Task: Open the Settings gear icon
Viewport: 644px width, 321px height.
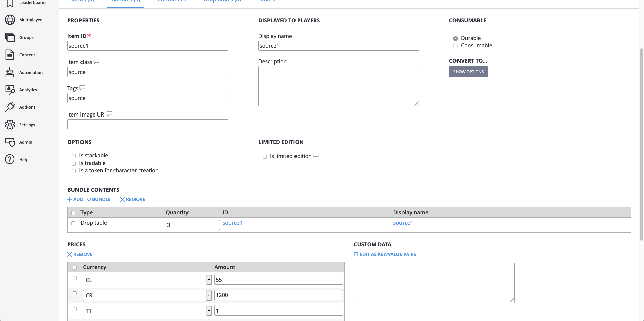Action: (10, 125)
